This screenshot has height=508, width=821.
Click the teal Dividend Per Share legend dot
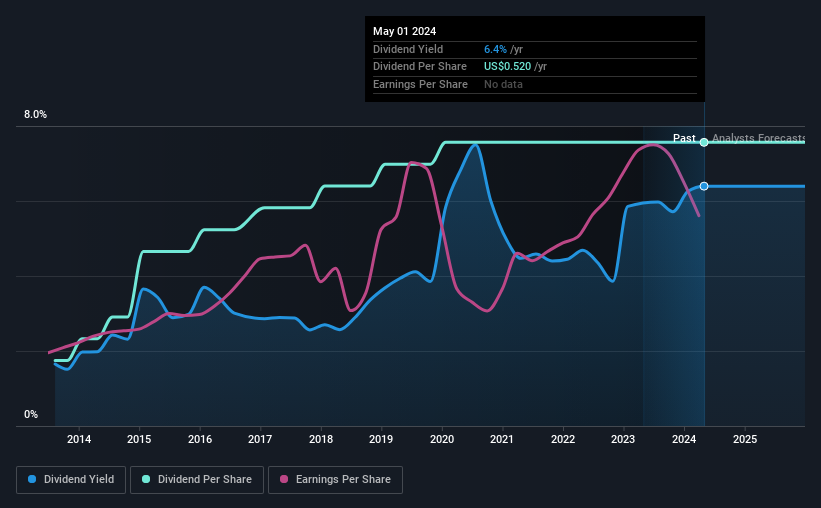point(146,479)
